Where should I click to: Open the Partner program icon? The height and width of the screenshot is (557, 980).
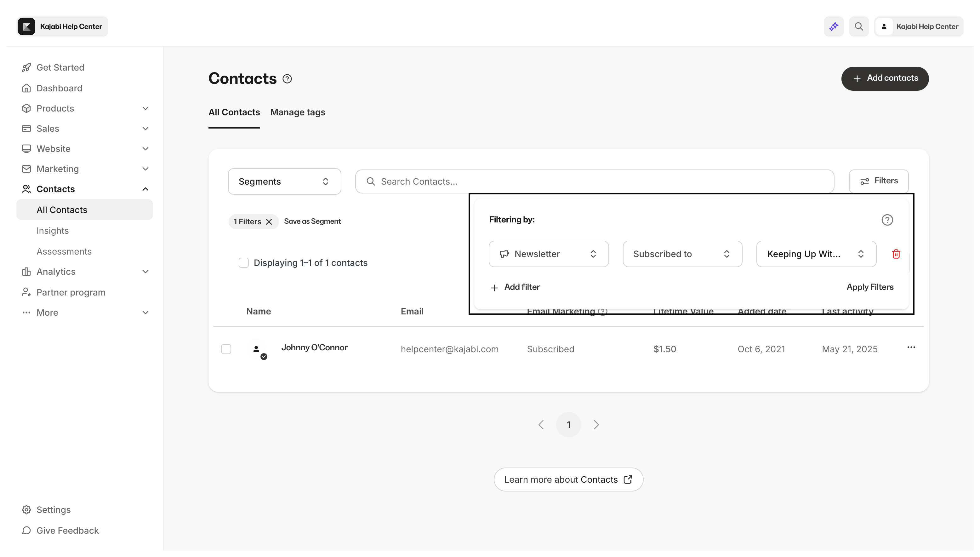pos(26,292)
